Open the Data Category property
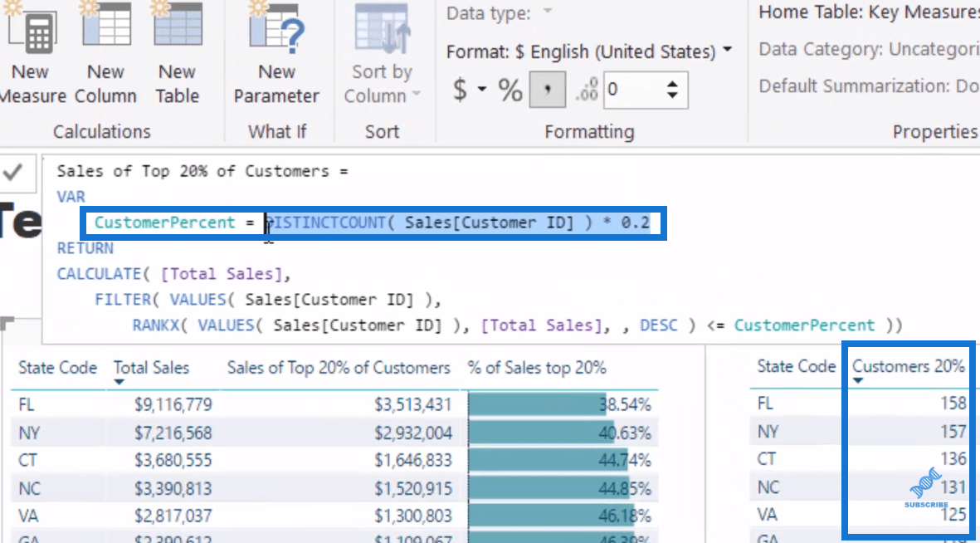 (869, 50)
